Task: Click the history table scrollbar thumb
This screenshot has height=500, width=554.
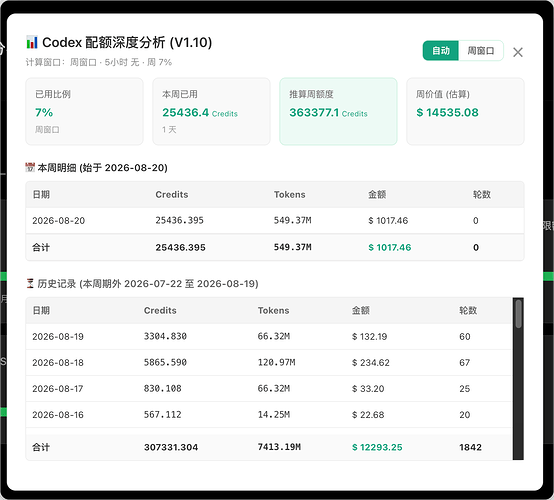Action: pos(518,314)
